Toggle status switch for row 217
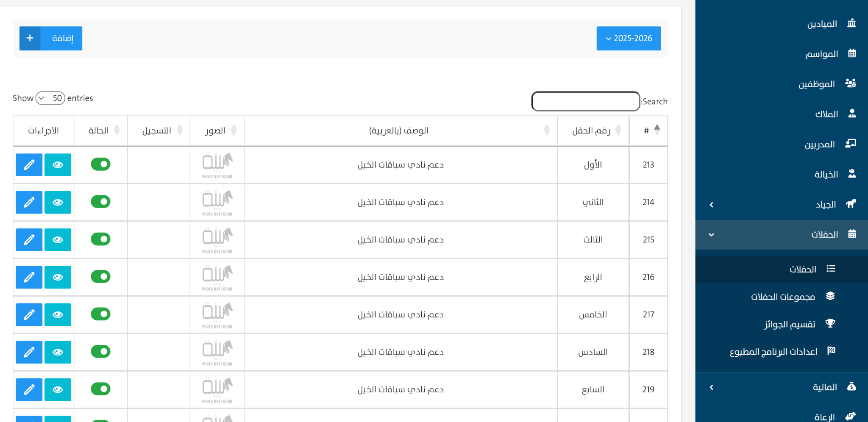This screenshot has width=868, height=422. pos(100,314)
